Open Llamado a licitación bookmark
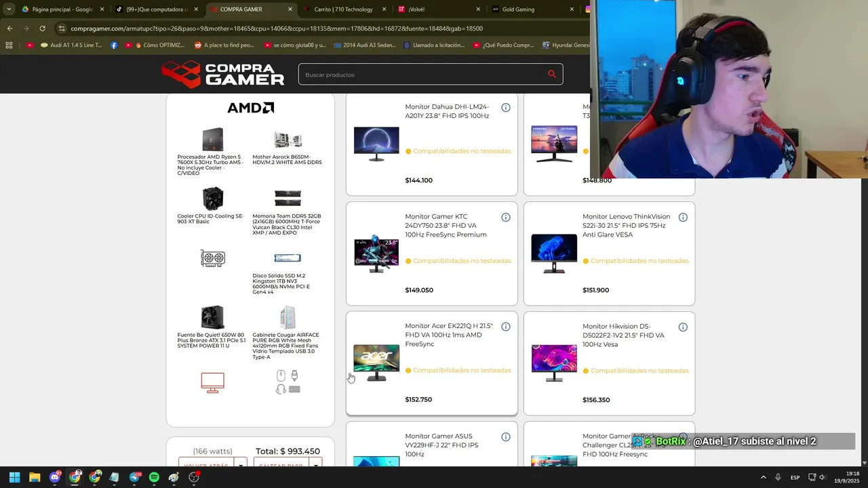The image size is (868, 488). pos(433,45)
